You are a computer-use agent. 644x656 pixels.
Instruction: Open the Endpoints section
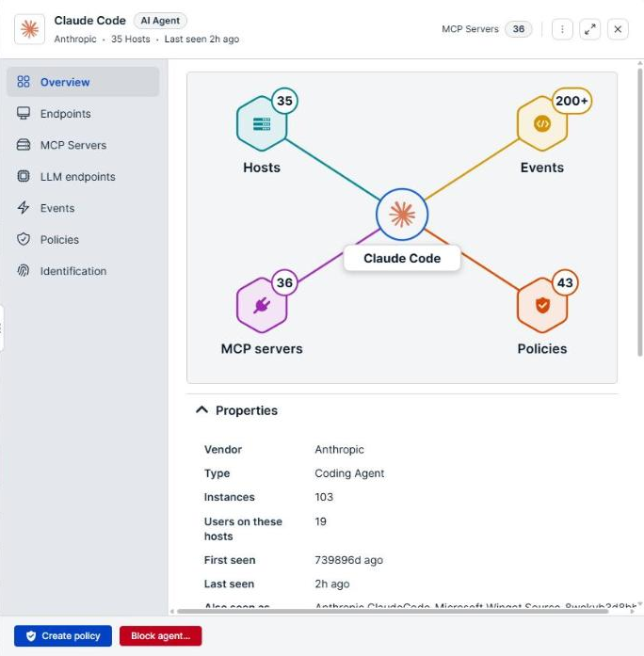(83, 114)
